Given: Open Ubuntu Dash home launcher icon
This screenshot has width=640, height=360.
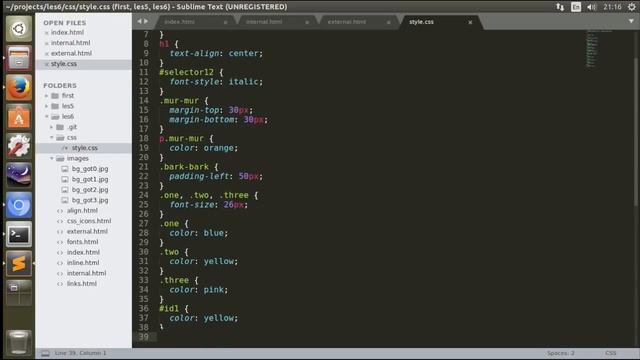Looking at the screenshot, I should click(x=19, y=29).
